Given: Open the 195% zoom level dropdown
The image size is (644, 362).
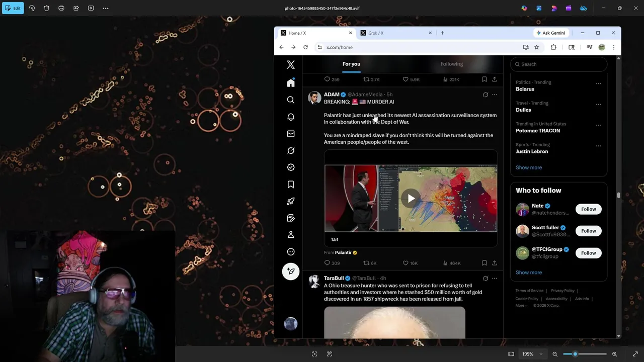Looking at the screenshot, I should pos(532,354).
